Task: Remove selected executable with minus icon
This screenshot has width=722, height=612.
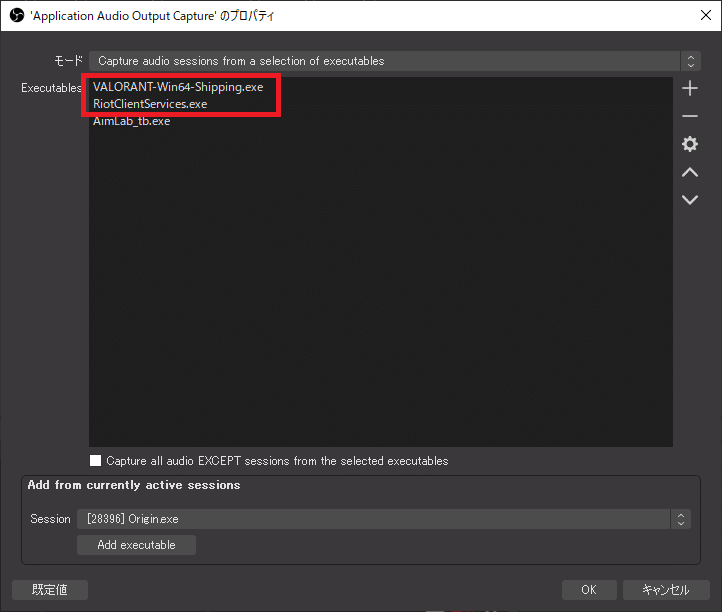Action: click(690, 116)
